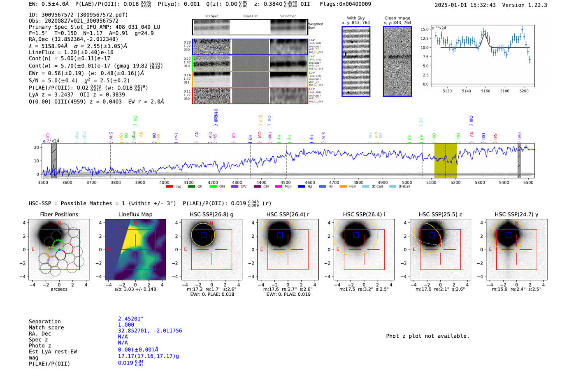Click the "Pixel Flat" column header
Viewport: 576px width, 392px height.
click(x=250, y=16)
